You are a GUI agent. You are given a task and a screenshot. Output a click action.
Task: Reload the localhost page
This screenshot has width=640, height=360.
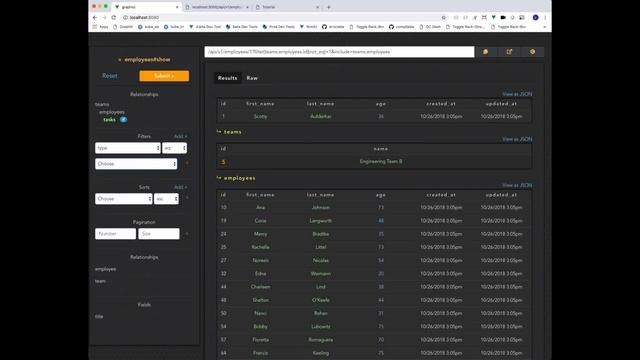[113, 18]
